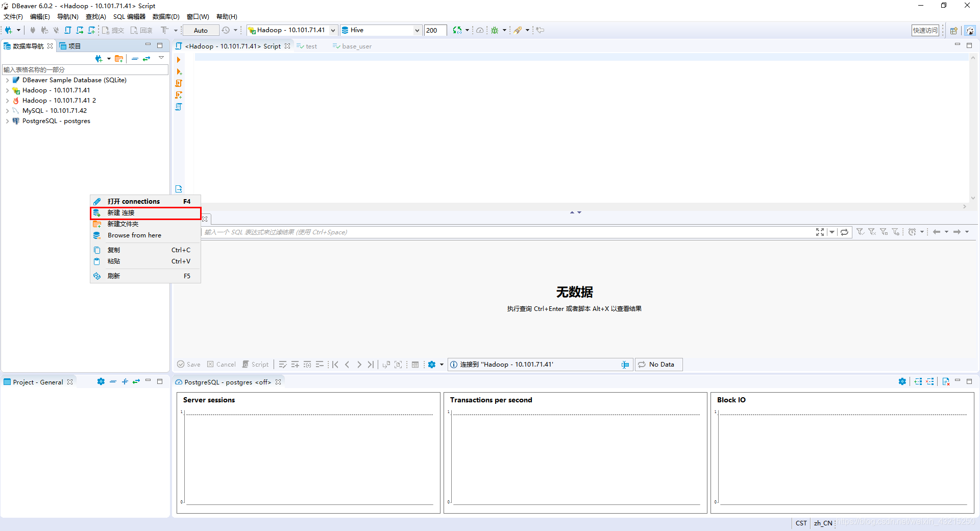Click the show output log icon in editor gutter
The image size is (980, 531).
[179, 189]
